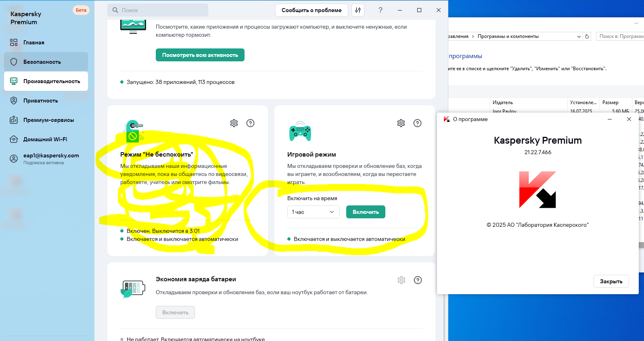Open Приватность section

click(x=46, y=100)
